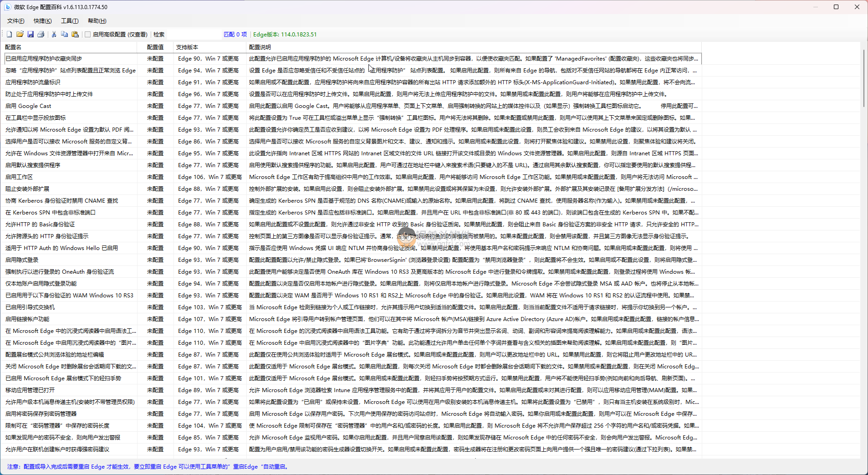Select 允许HTTP 的 Basic身份验证 row

[x=353, y=225]
